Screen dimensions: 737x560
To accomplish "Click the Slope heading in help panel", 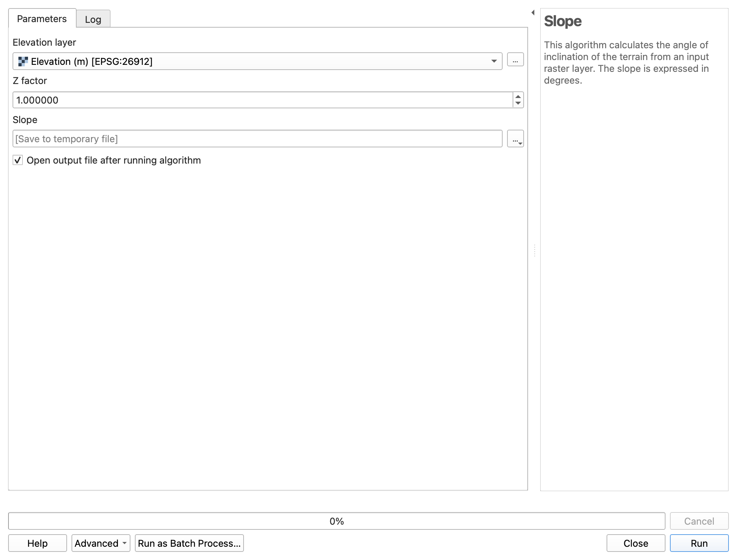I will pyautogui.click(x=563, y=21).
